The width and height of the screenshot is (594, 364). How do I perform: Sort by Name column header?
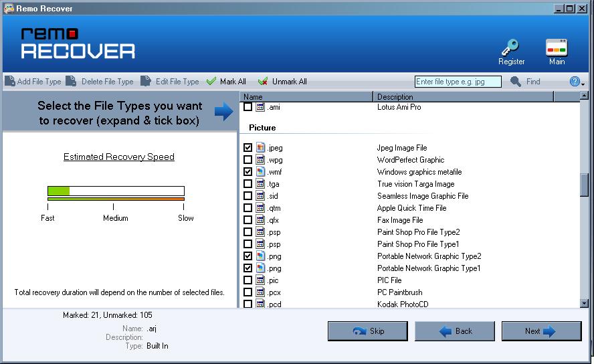coord(306,96)
